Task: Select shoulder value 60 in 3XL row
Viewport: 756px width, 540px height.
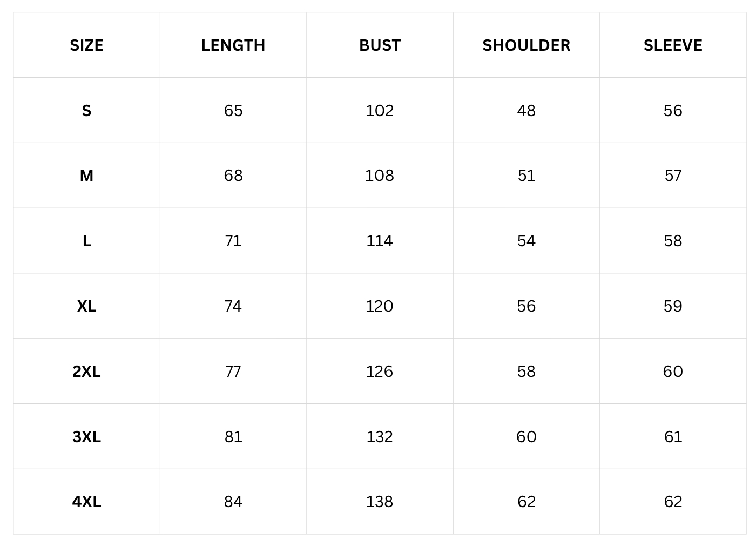Action: (x=526, y=437)
